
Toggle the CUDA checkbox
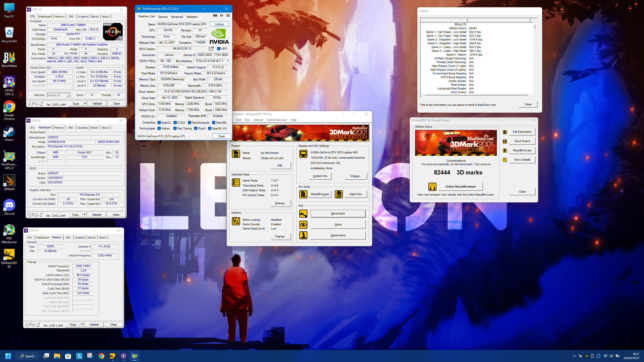175,123
